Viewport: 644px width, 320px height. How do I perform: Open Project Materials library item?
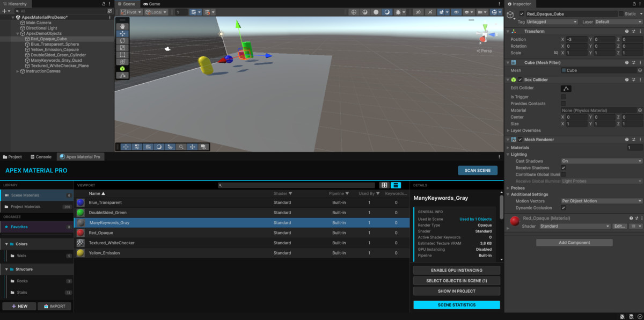click(x=36, y=207)
